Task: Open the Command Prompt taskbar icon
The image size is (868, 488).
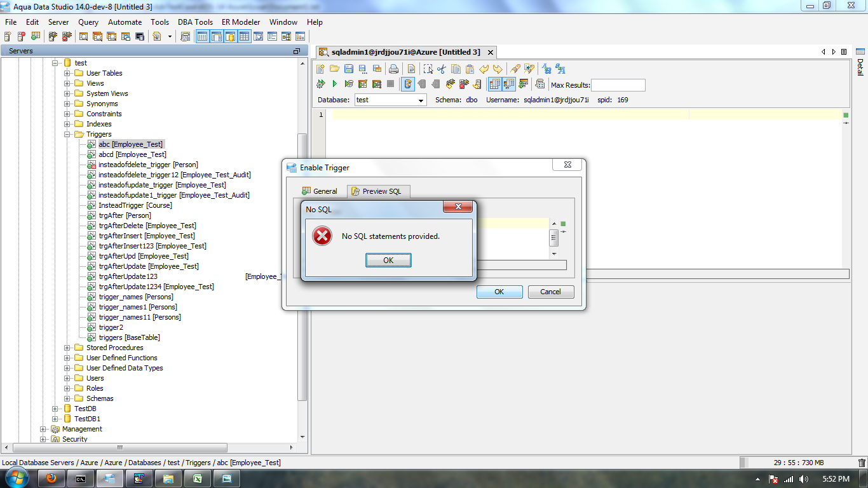Action: [81, 478]
